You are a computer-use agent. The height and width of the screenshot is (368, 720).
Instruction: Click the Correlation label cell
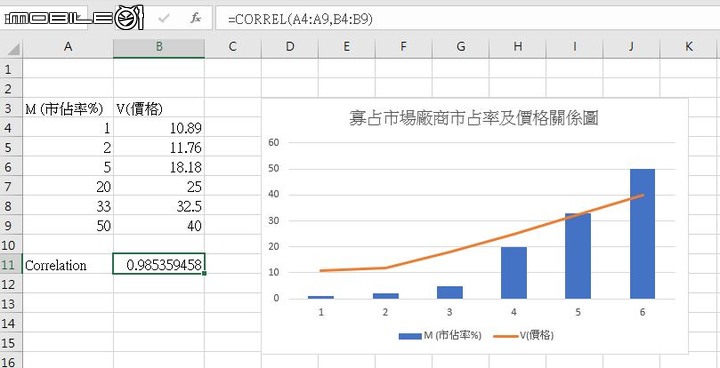68,265
